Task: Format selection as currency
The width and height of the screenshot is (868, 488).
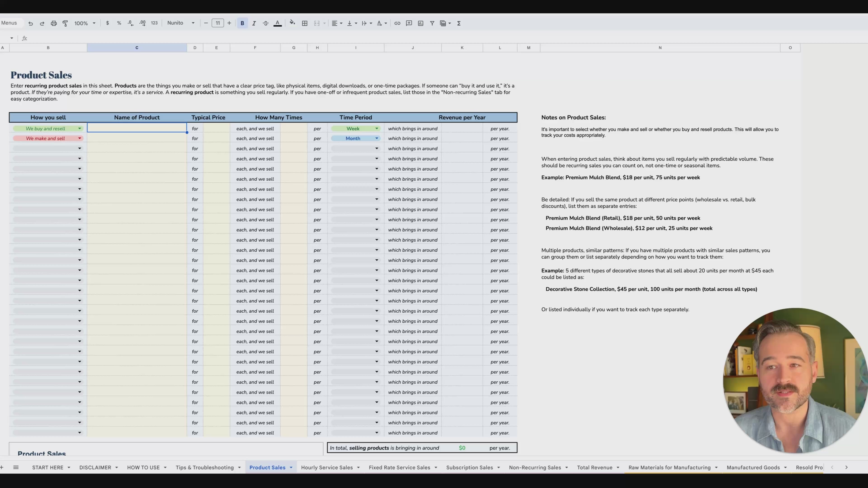Action: point(108,23)
